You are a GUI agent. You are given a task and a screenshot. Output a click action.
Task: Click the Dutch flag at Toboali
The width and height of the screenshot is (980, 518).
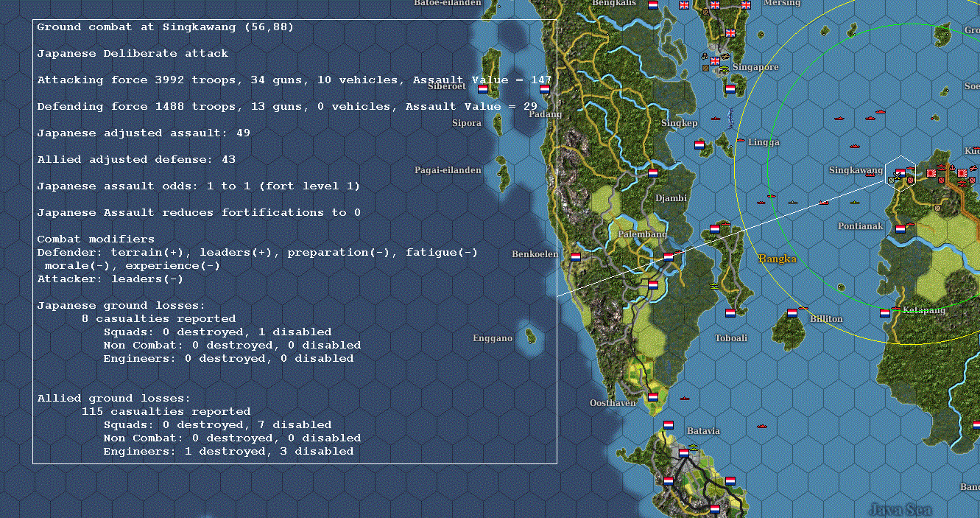730,313
